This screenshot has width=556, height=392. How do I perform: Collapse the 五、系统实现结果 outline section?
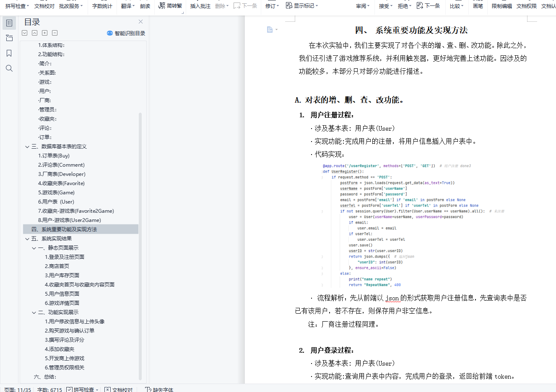[x=27, y=239]
